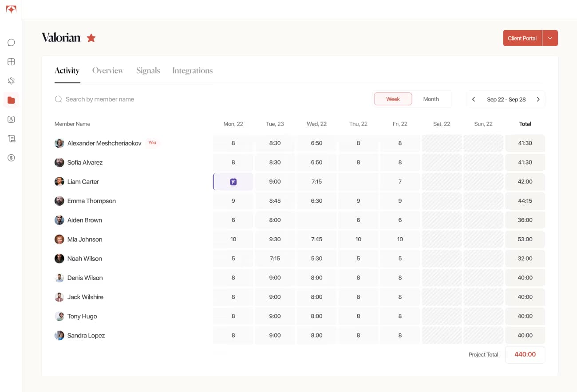577x392 pixels.
Task: Open the reports document sidebar icon
Action: 11,138
